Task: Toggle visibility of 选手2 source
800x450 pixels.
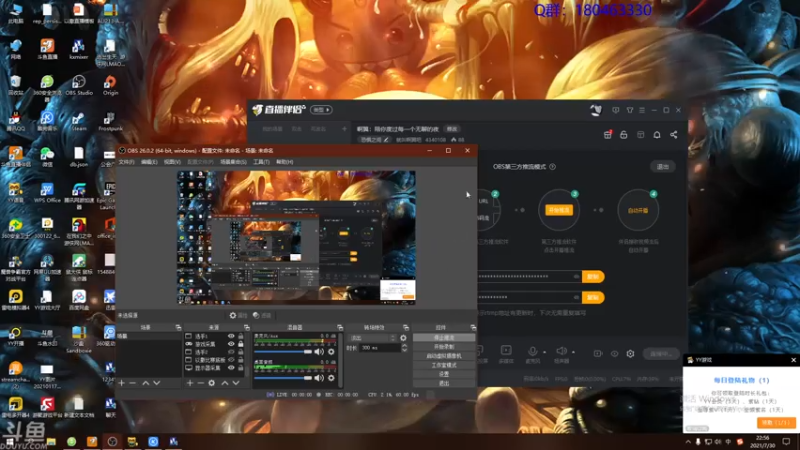Action: tap(231, 352)
